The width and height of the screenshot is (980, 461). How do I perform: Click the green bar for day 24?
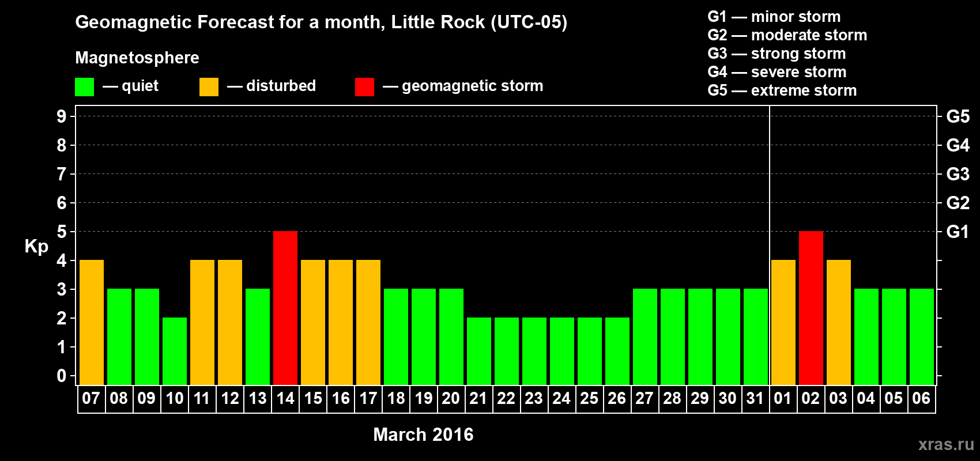562,352
